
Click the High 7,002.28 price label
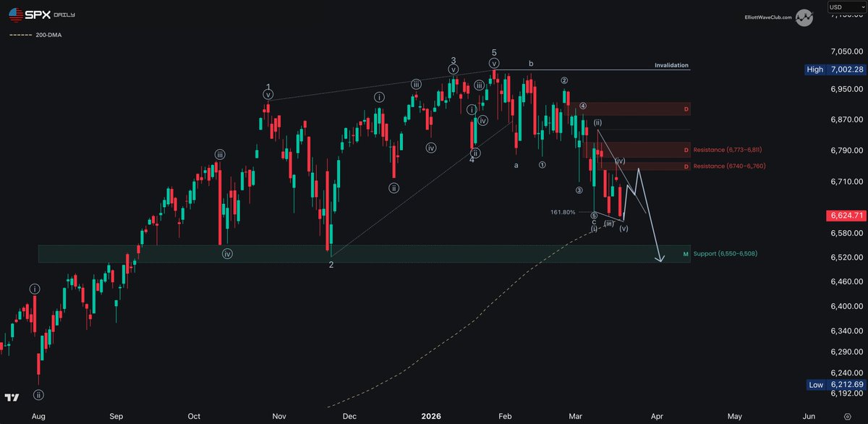point(835,69)
